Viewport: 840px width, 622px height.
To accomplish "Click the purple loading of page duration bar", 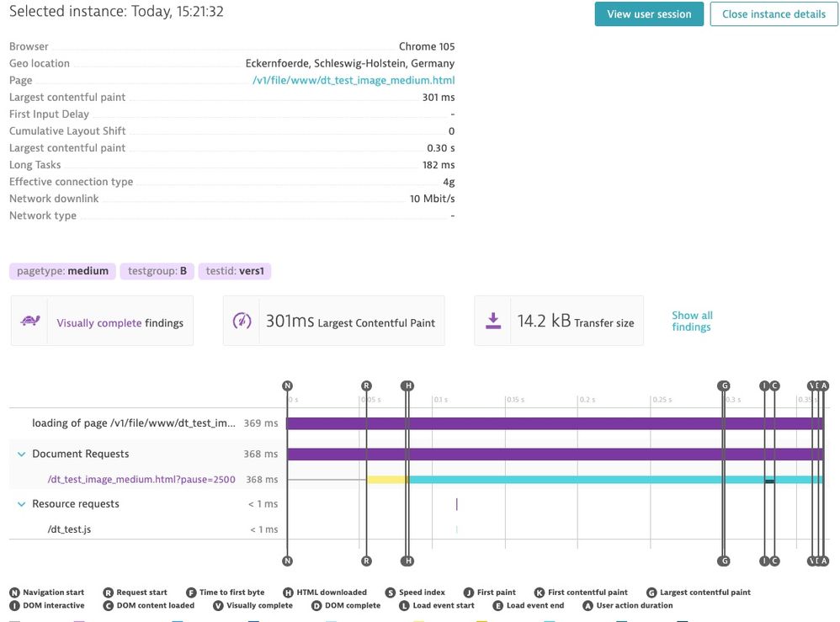I will [554, 423].
